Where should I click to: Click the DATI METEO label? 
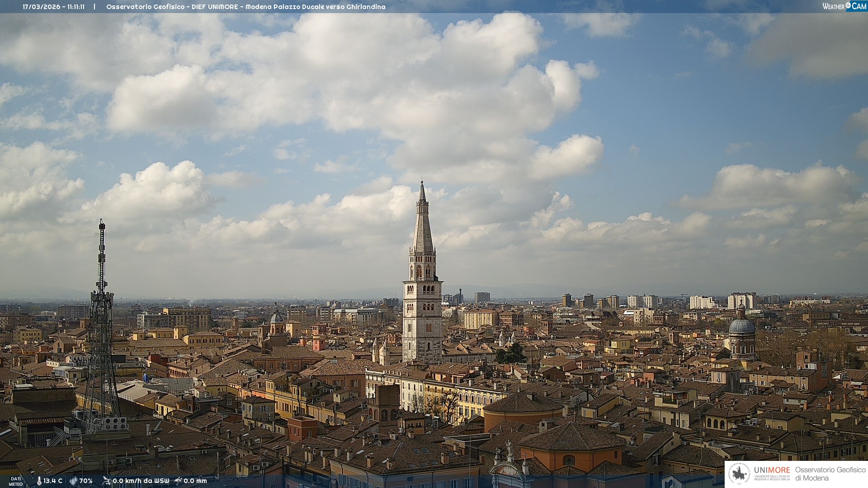16,481
